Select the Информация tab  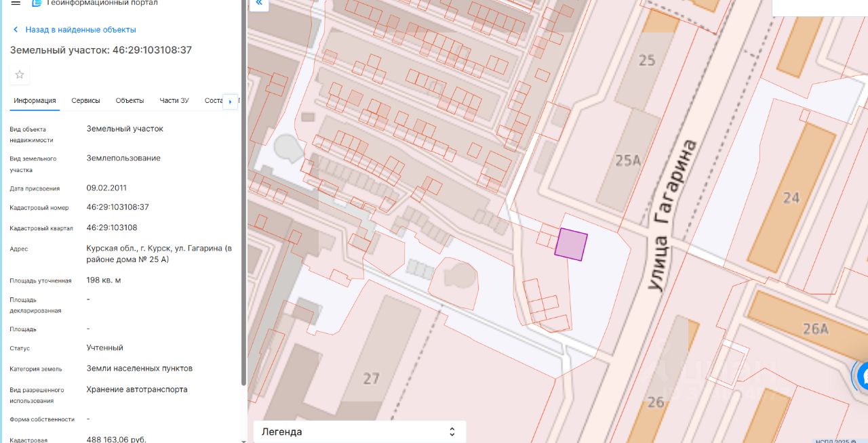tap(35, 100)
